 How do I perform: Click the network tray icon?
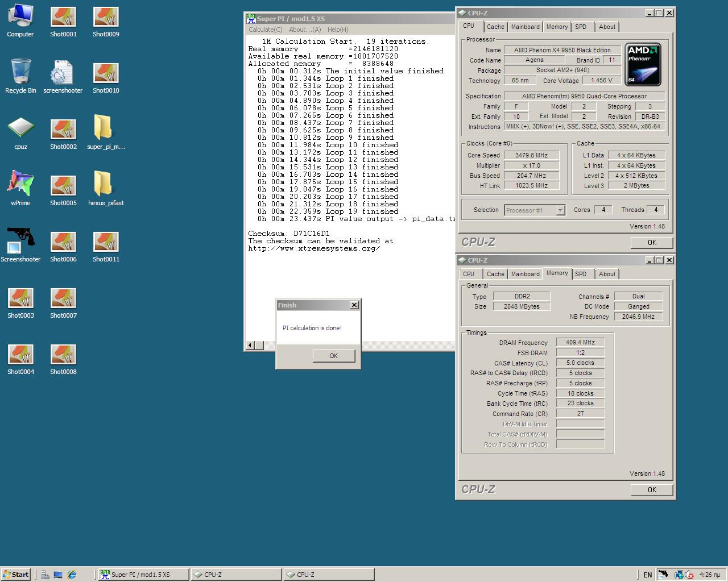[x=679, y=575]
